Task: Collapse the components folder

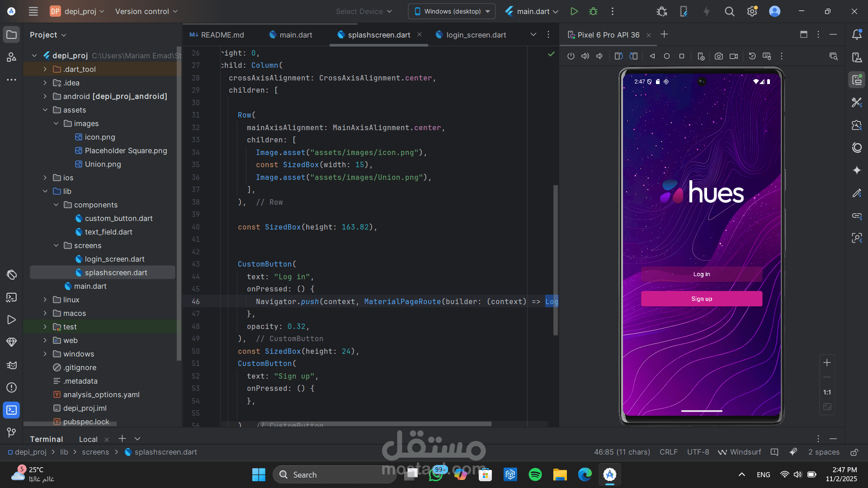Action: (56, 205)
